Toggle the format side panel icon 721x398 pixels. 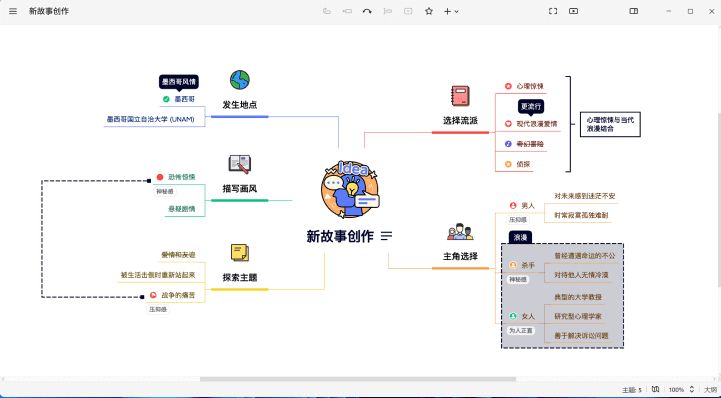(634, 11)
